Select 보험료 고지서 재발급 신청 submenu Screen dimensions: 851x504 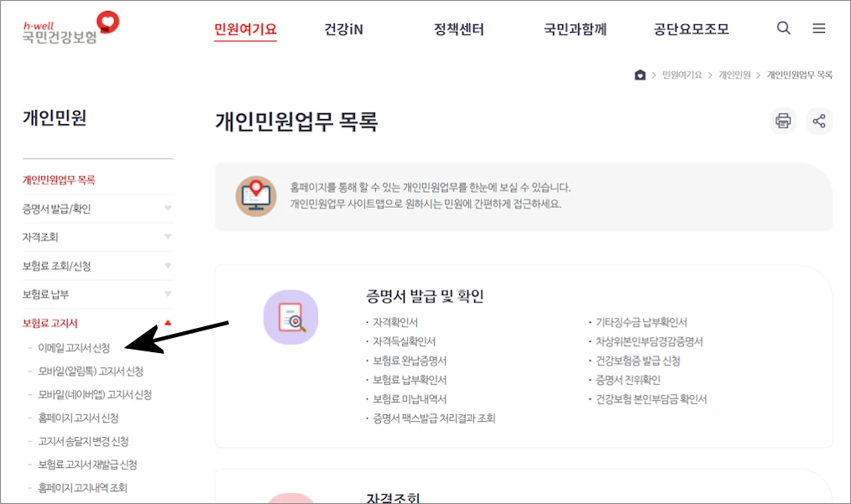(87, 465)
